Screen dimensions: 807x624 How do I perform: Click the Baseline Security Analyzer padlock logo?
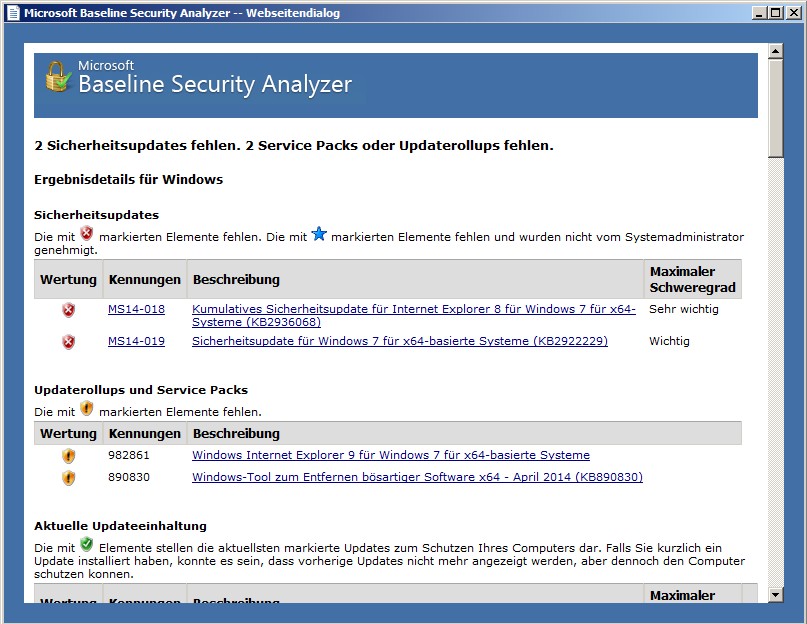(57, 78)
